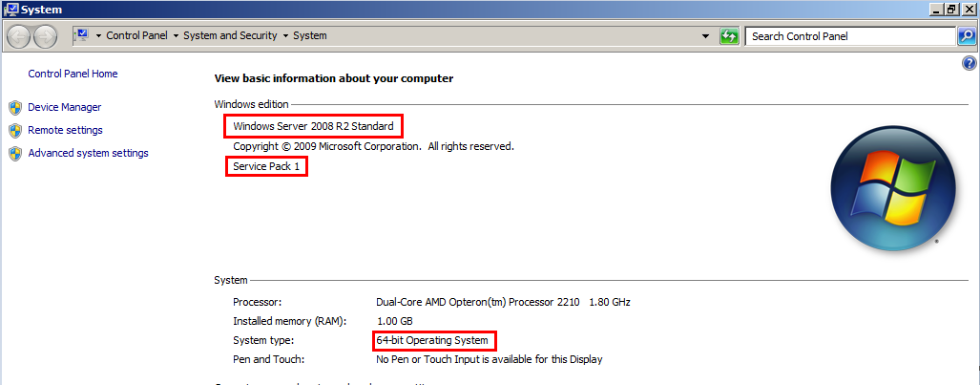Open Help via the blue question mark icon

970,63
